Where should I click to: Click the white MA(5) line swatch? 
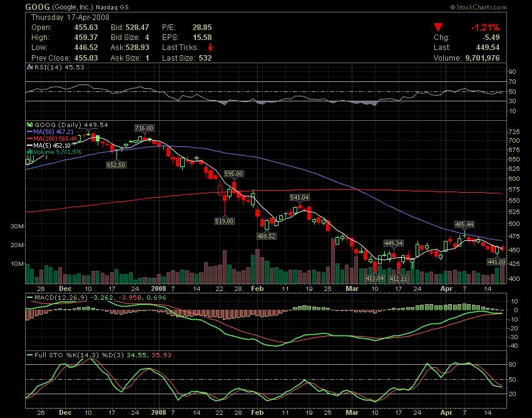pos(30,145)
